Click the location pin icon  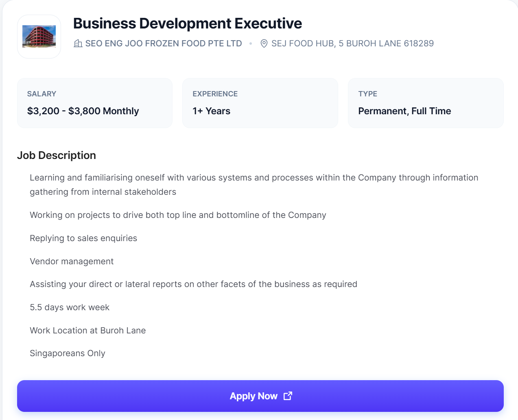pos(264,43)
